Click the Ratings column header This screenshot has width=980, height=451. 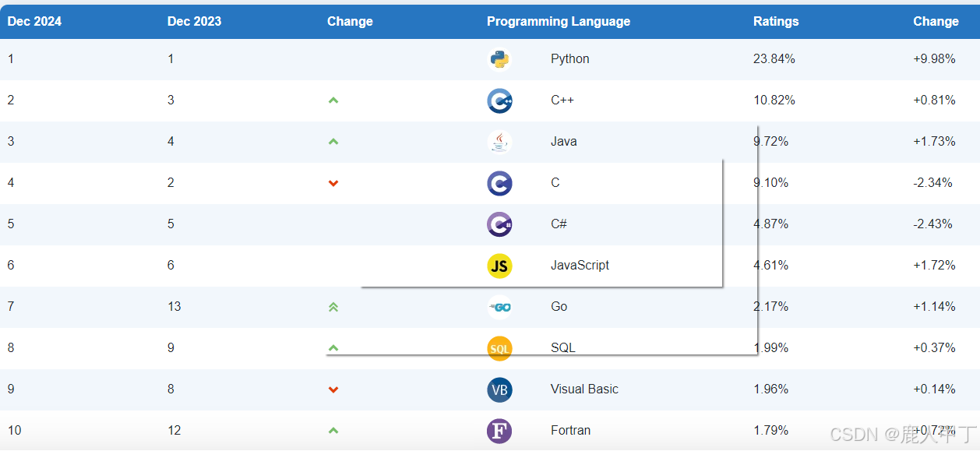[776, 21]
